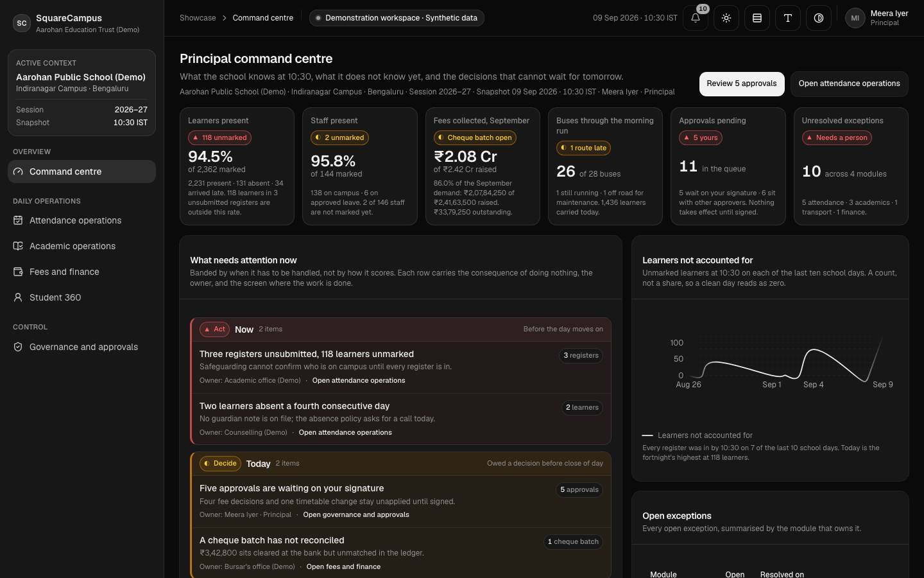The width and height of the screenshot is (924, 578).
Task: Click the Demonstration workspace pill
Action: pyautogui.click(x=397, y=18)
